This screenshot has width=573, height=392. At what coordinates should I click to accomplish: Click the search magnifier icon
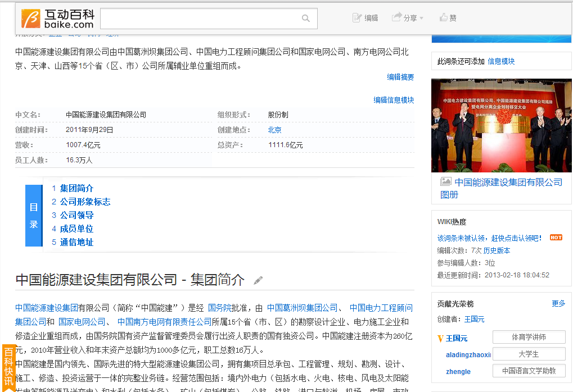coord(306,18)
